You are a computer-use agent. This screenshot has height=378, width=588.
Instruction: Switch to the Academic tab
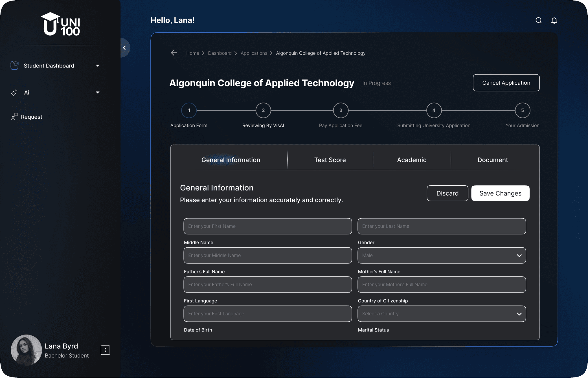[412, 160]
